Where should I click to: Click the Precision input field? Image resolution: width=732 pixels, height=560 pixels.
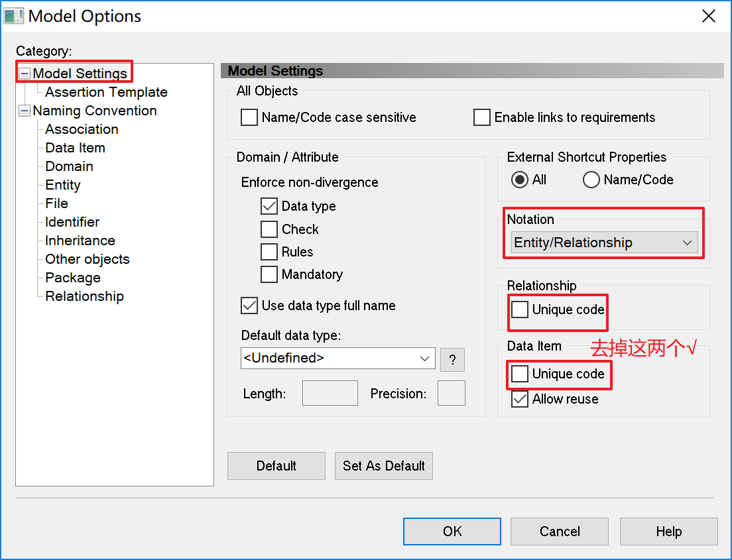452,393
